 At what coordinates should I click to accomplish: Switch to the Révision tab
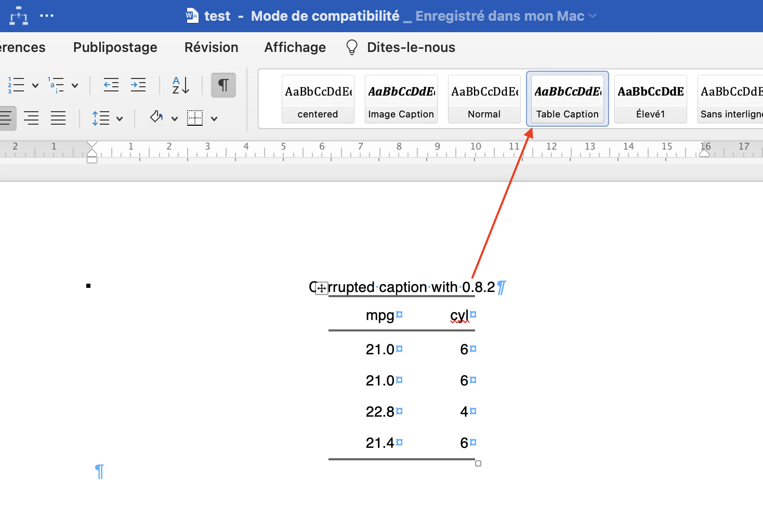point(211,47)
